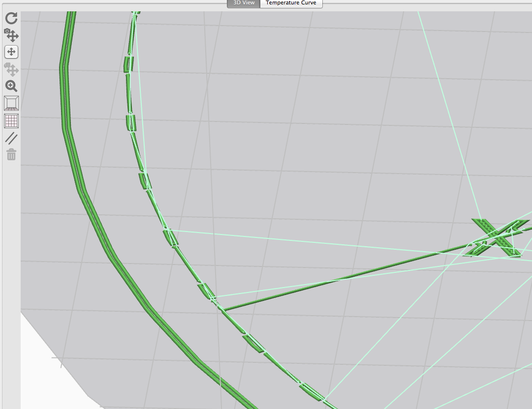Toggle parallel projection diagonal lines icon

tap(11, 138)
